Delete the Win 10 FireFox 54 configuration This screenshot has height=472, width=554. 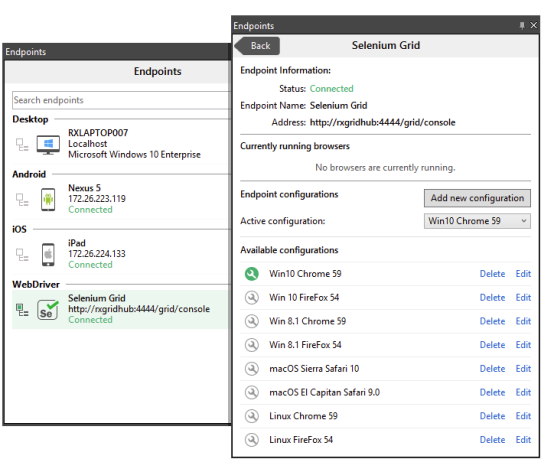pos(492,297)
